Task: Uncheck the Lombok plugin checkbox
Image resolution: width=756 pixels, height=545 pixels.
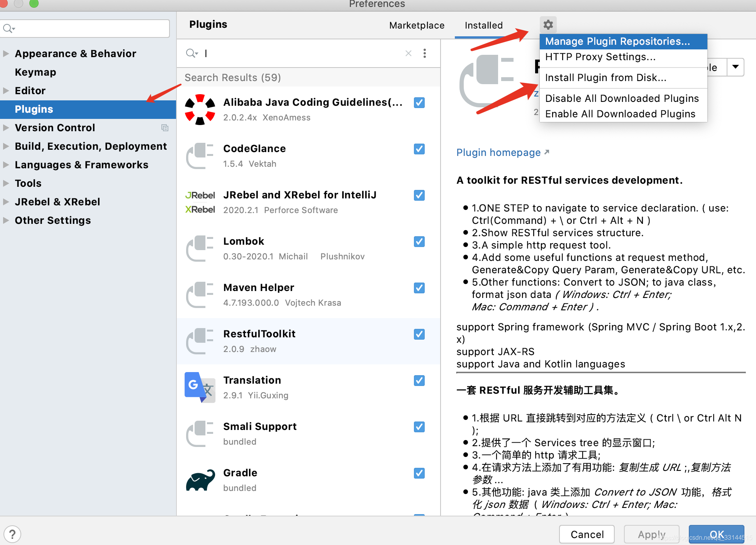Action: click(419, 242)
